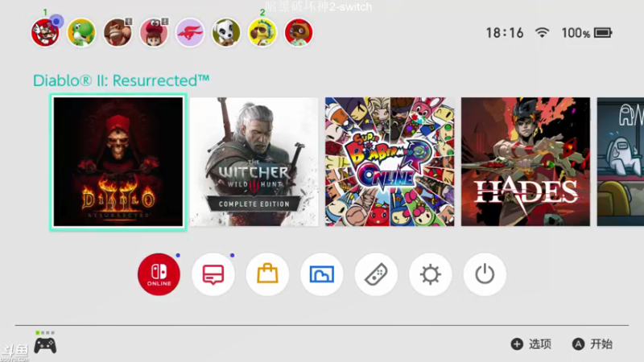The image size is (644, 362).
Task: Open the News icon
Action: 213,274
